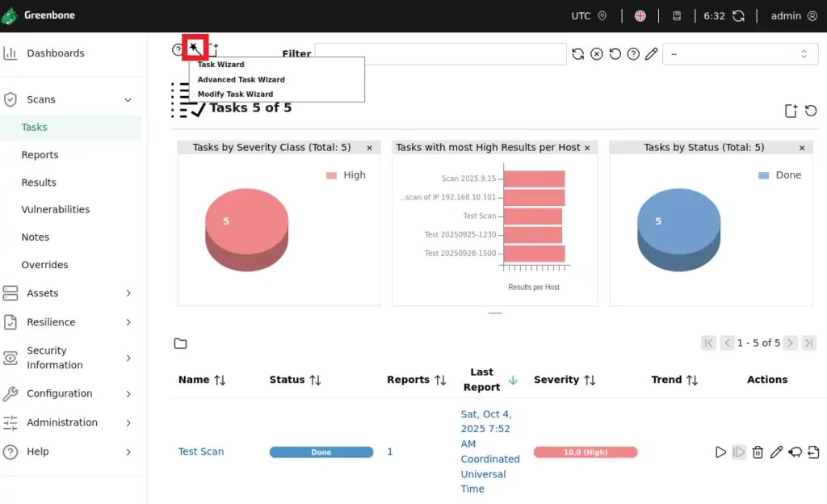
Task: Edit Test Scan using pencil icon
Action: (776, 452)
